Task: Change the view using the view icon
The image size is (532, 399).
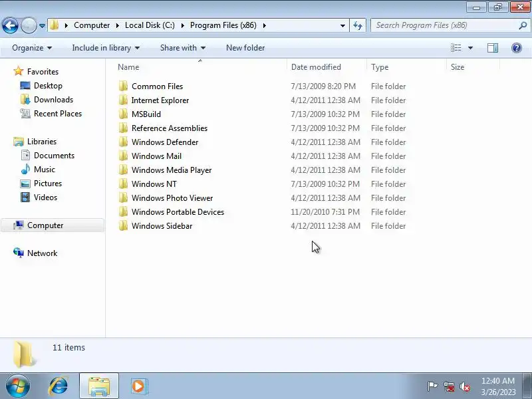Action: 456,48
